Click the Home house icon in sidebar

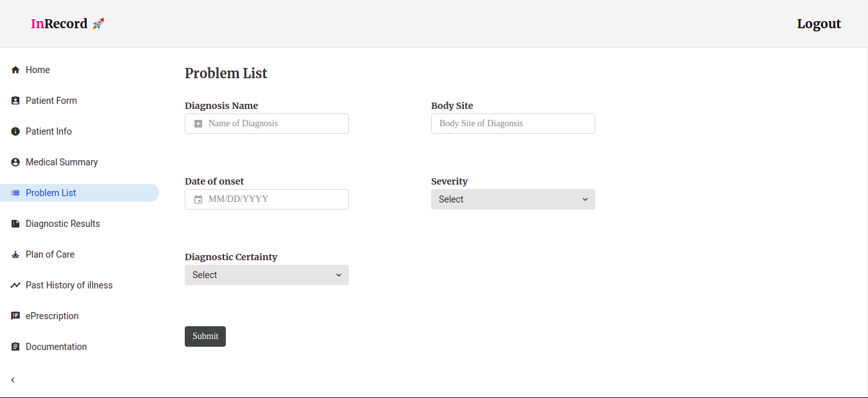(x=15, y=70)
